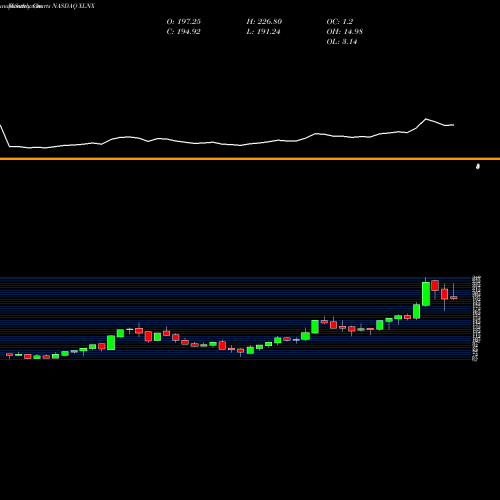The width and height of the screenshot is (500, 500).
Task: Click the NASDAQ XLNX chart title
Action: point(74,6)
